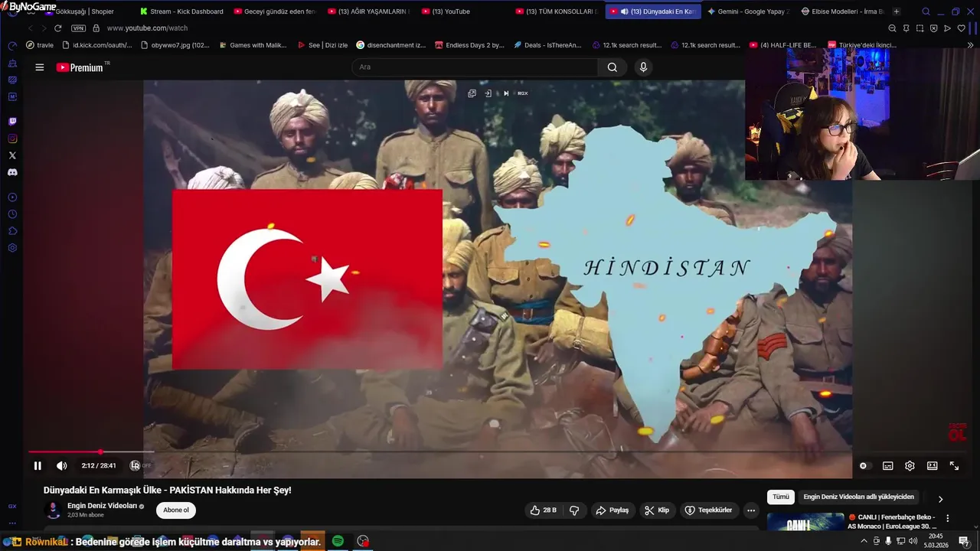Open the Endless Days 2 by... bookmark
This screenshot has width=980, height=551.
pos(469,45)
